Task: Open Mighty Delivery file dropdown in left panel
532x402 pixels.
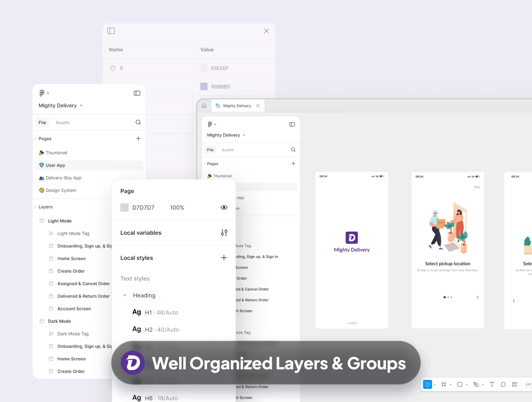Action: coord(61,106)
